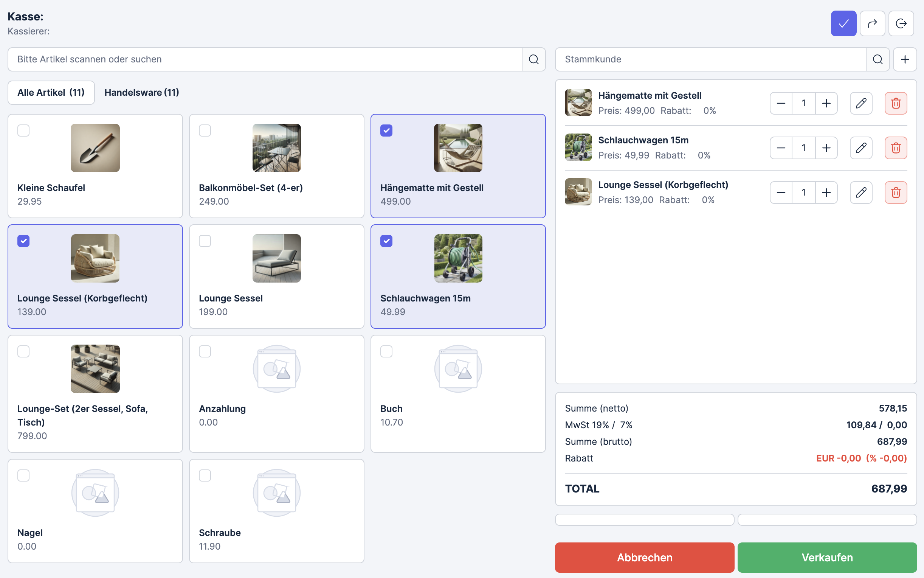Check the Kleine Schaufel checkbox
Screen dimensions: 924x578
tap(24, 131)
